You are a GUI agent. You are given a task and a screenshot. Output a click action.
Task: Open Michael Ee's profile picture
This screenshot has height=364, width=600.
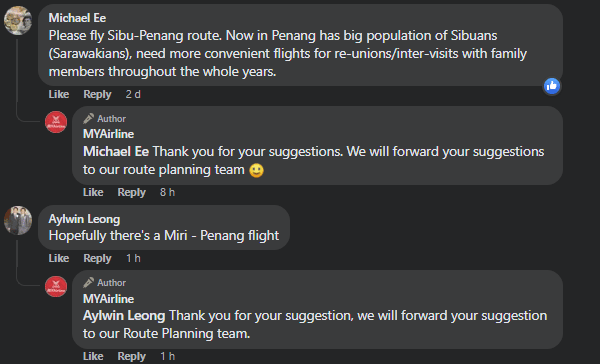coord(18,21)
